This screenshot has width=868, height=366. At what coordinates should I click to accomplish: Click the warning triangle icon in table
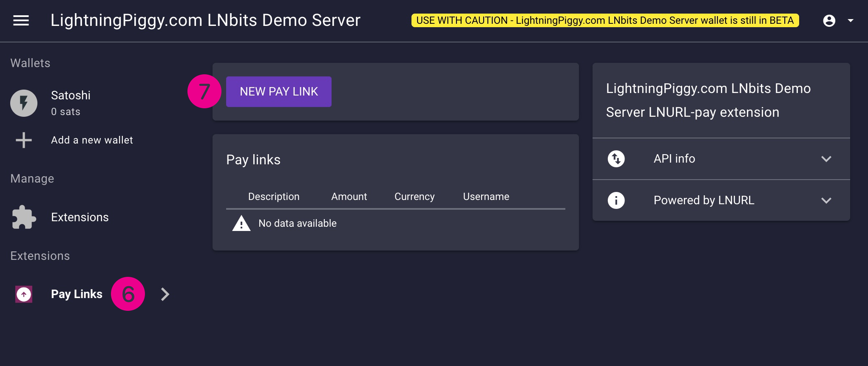(241, 223)
